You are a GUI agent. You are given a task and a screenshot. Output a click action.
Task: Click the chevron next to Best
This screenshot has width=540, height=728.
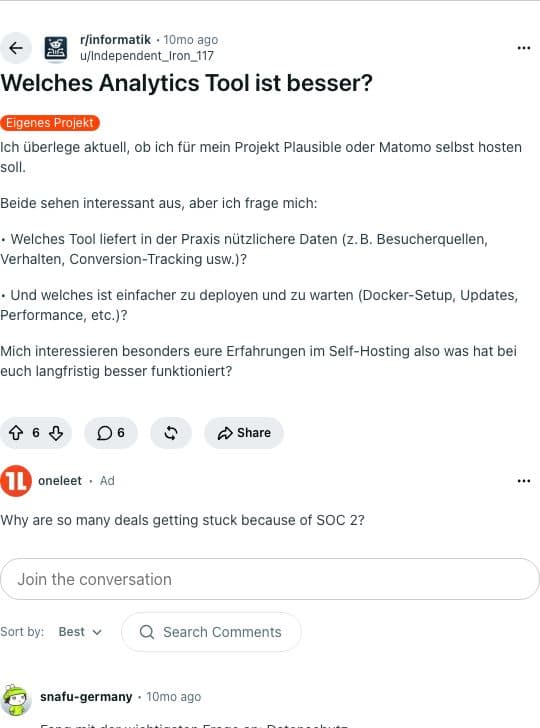tap(97, 632)
